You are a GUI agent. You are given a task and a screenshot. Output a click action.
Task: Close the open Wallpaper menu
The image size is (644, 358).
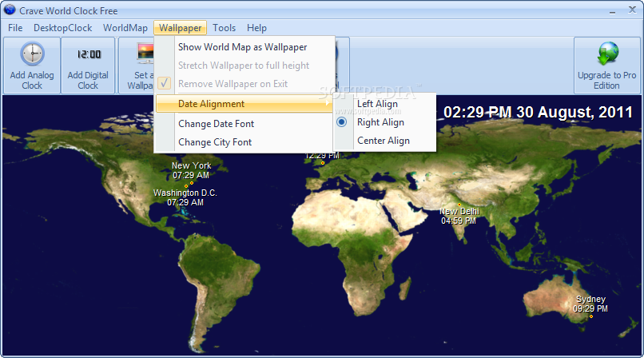(181, 28)
